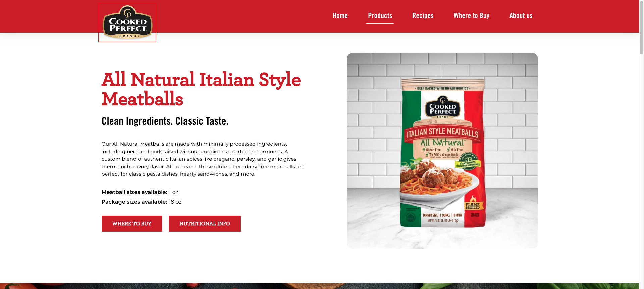Open the Home menu item

click(340, 16)
